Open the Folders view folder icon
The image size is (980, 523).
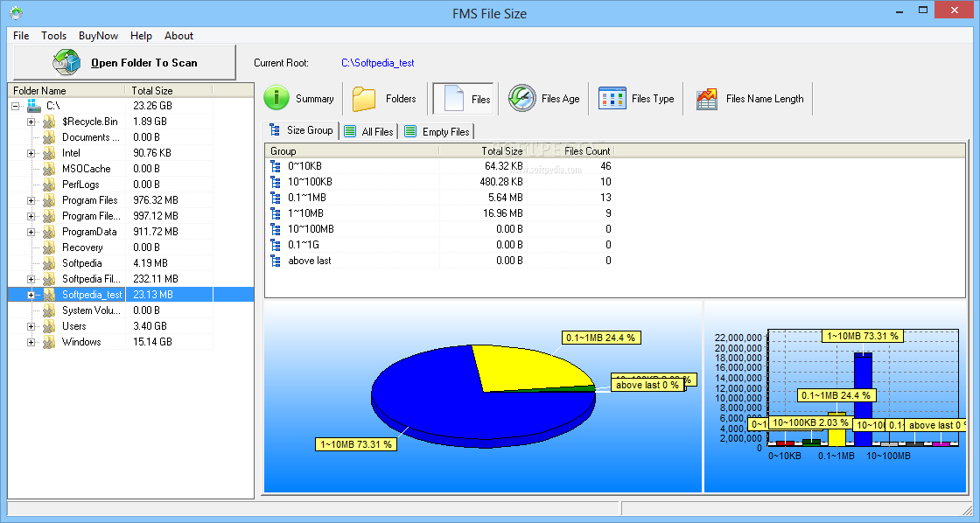(x=364, y=99)
